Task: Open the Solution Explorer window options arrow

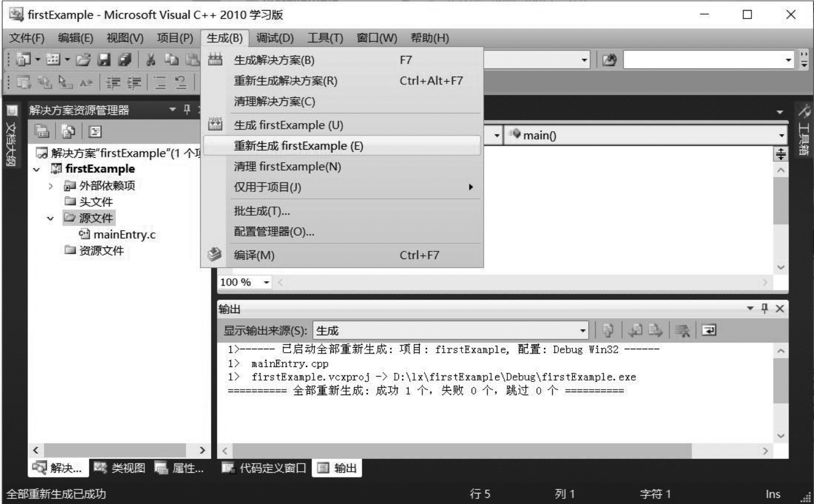Action: (x=172, y=109)
